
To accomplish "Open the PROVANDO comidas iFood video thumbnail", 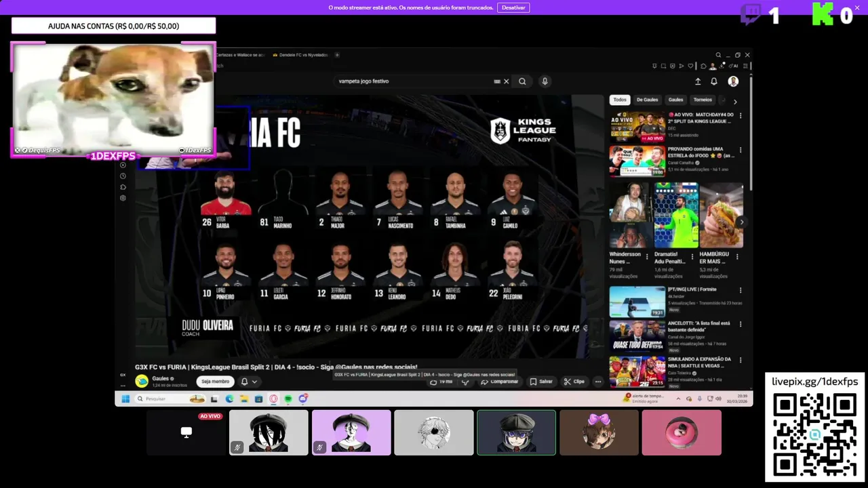I will 637,161.
